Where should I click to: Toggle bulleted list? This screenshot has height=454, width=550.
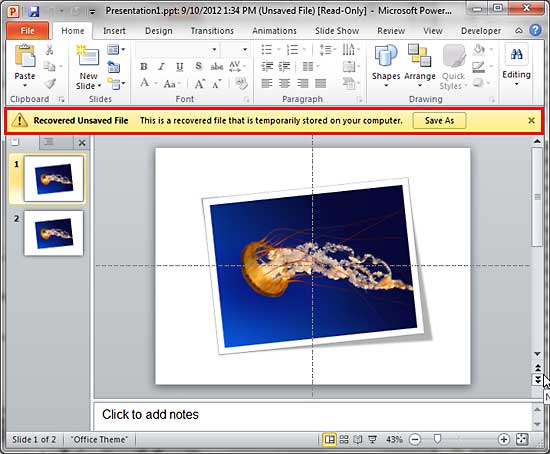[267, 50]
